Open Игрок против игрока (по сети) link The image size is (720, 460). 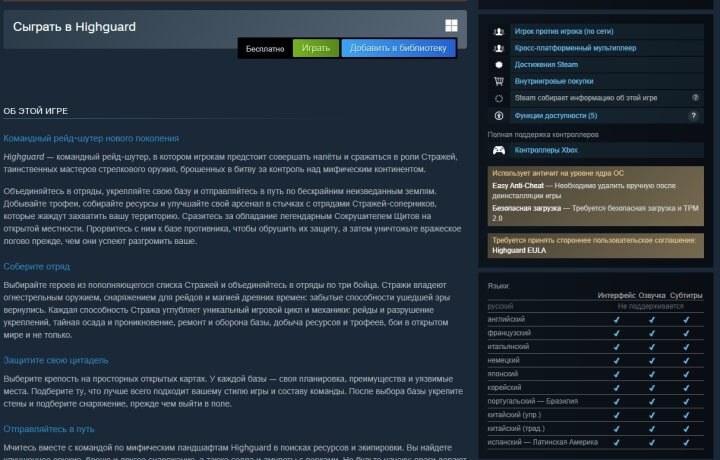coord(564,31)
